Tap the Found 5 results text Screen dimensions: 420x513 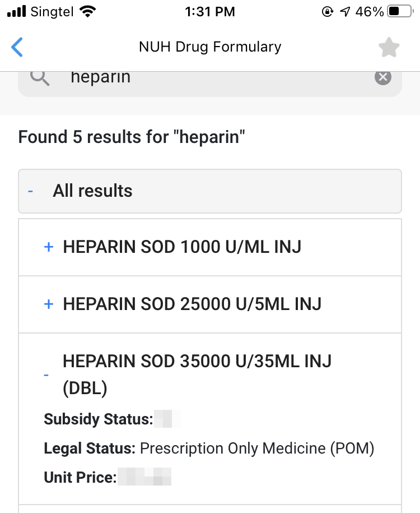click(x=132, y=137)
